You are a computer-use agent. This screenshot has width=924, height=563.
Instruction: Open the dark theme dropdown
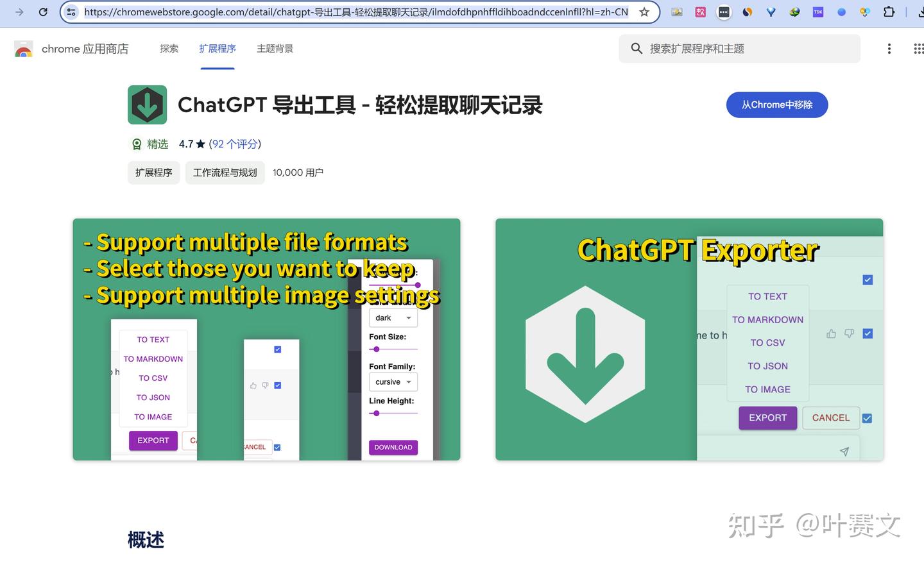point(393,317)
